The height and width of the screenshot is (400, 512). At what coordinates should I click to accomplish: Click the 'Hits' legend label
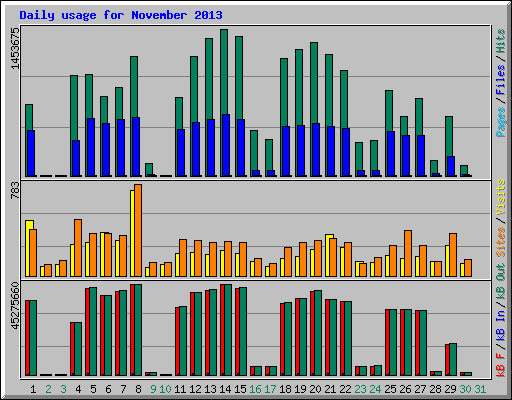point(501,41)
